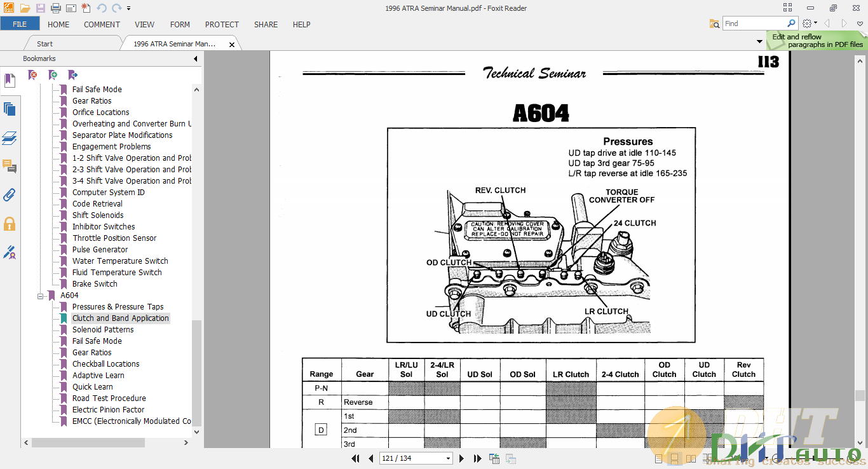Viewport: 868px width, 469px height.
Task: Go to the previous search result arrow
Action: [x=827, y=24]
